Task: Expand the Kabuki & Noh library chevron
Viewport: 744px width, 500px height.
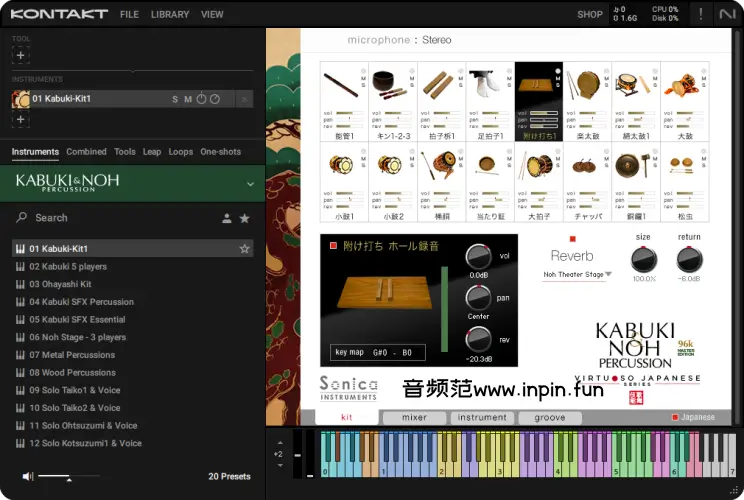Action: pos(250,184)
